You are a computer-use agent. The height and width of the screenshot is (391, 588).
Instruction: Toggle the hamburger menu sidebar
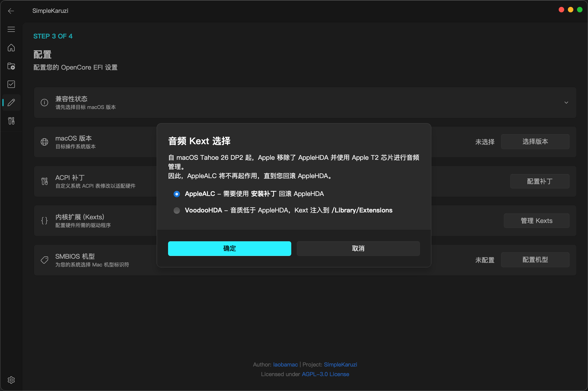click(11, 30)
